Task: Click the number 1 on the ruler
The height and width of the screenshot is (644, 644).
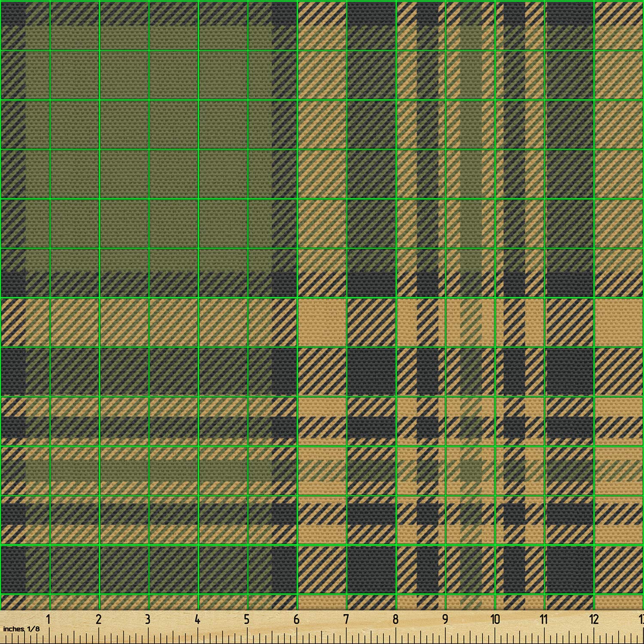Action: tap(49, 620)
